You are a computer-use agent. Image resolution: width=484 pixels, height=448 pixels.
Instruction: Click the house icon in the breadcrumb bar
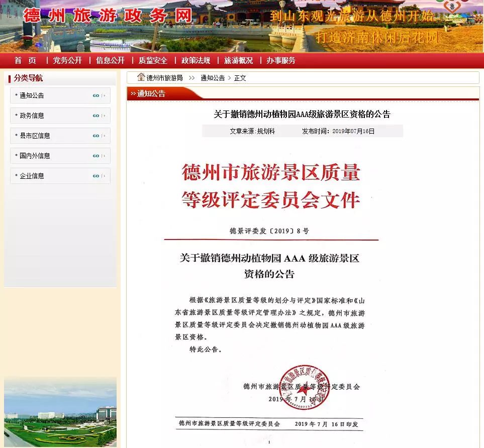141,77
